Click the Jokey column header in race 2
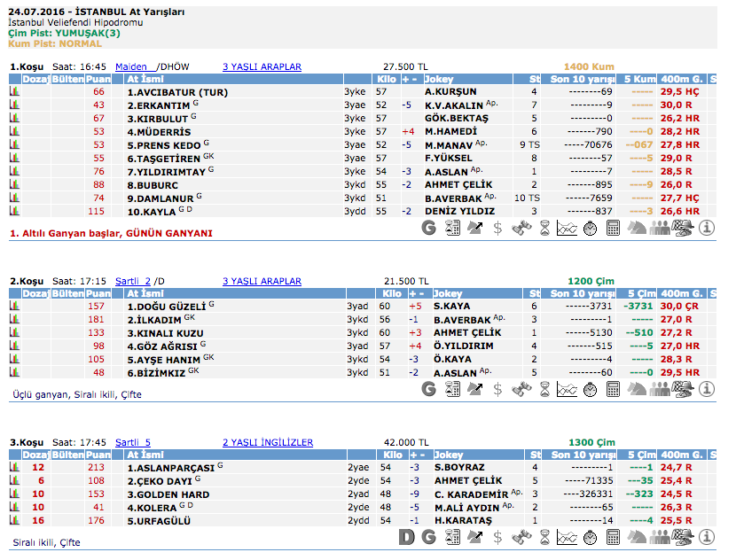 (449, 294)
